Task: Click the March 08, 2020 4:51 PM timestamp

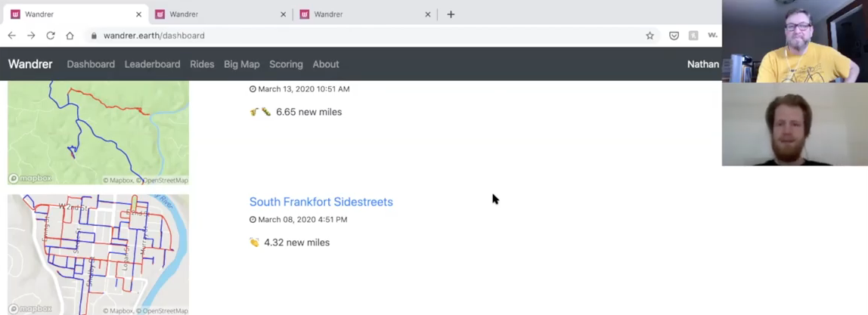Action: click(x=302, y=219)
